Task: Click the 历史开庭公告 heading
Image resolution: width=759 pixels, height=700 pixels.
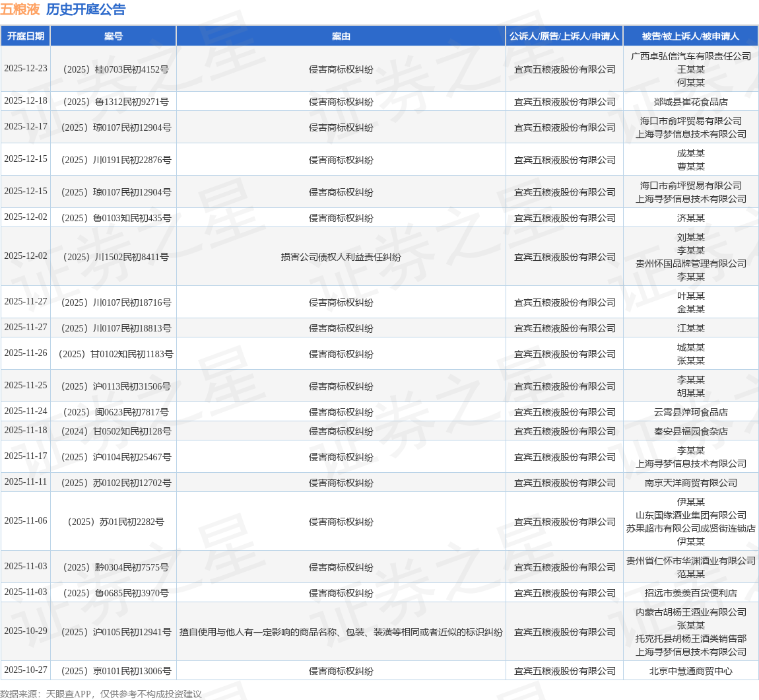Action: point(86,9)
